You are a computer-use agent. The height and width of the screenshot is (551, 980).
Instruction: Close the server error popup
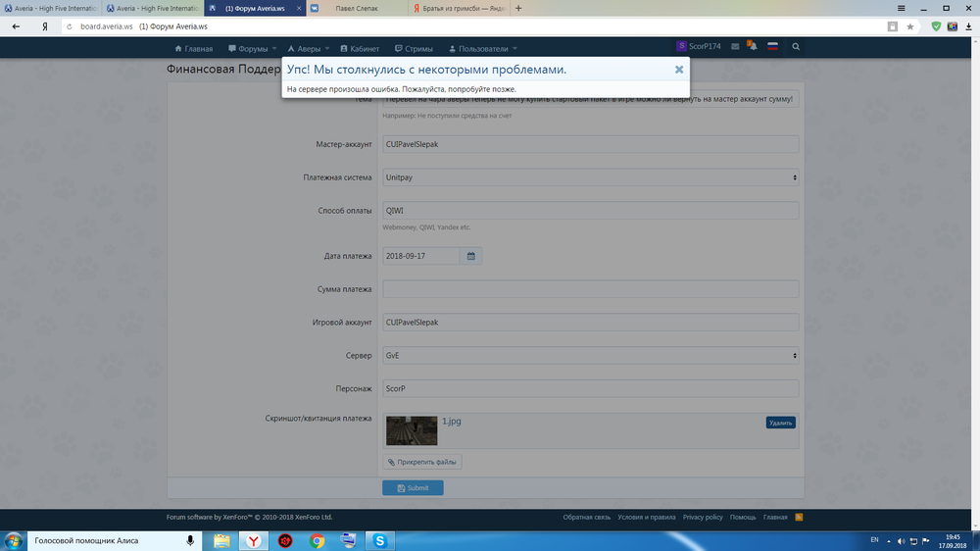click(678, 70)
